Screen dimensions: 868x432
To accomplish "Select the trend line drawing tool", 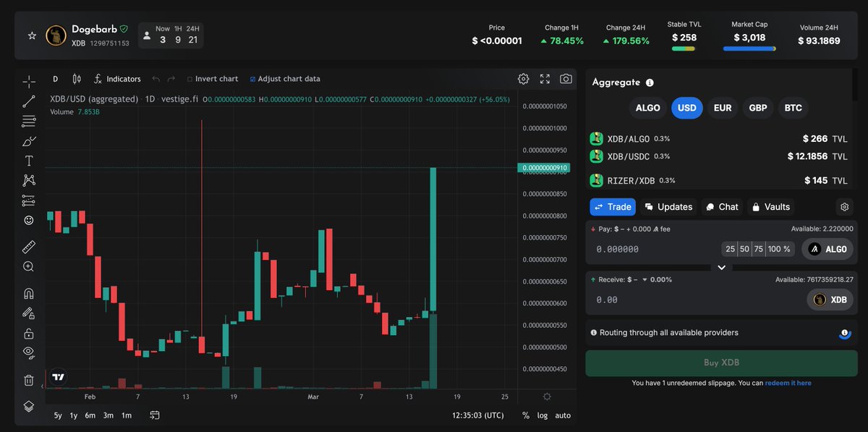I will 28,101.
